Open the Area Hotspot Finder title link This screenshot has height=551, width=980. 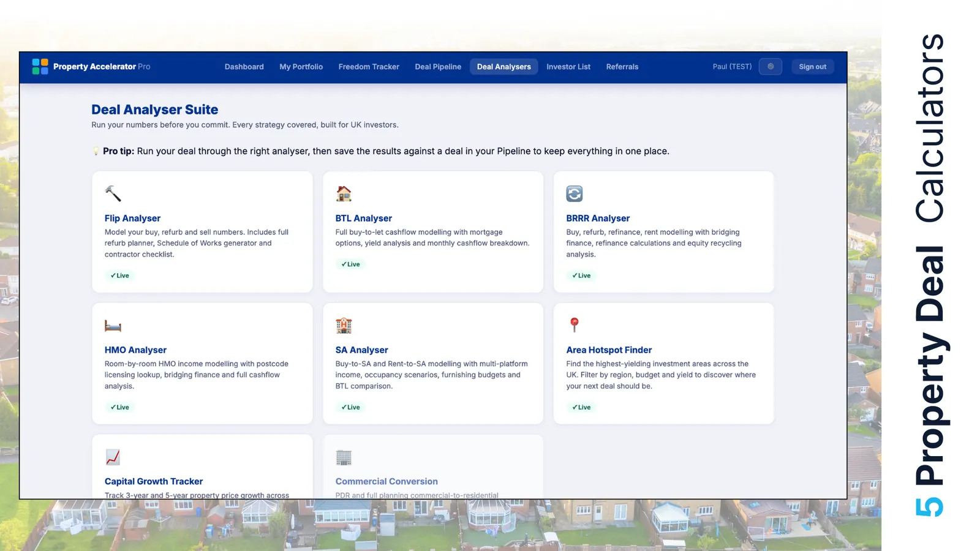pos(609,350)
